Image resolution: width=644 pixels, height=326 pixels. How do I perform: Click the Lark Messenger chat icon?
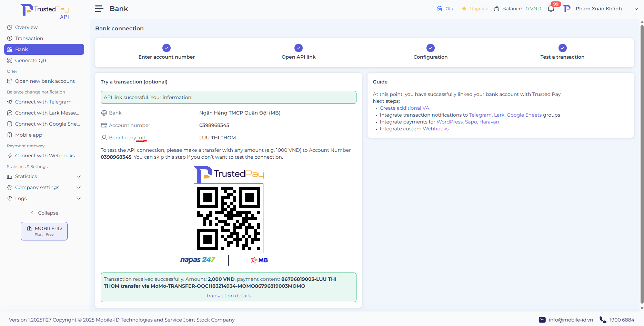coord(10,113)
